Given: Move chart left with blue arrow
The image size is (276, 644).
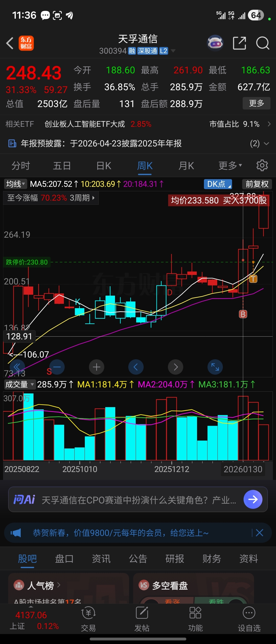Looking at the screenshot, I should click(x=136, y=367).
